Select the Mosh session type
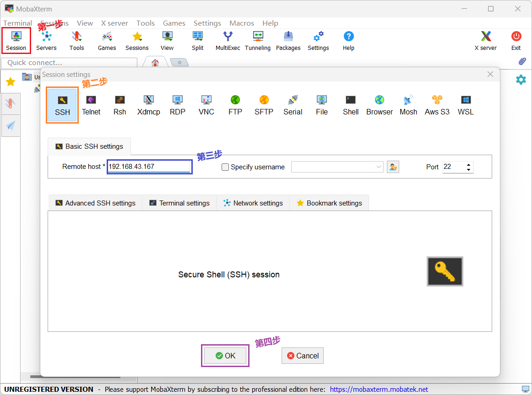The width and height of the screenshot is (532, 395). [408, 105]
